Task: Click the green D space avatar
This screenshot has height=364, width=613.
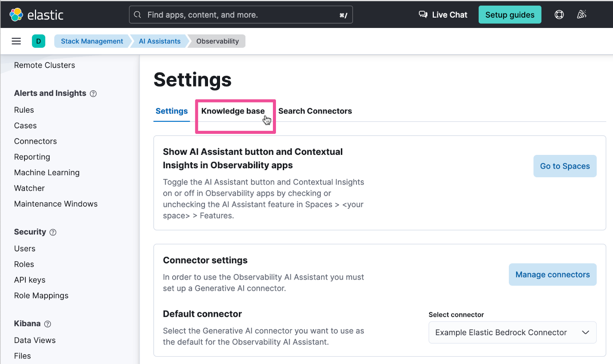Action: point(38,41)
